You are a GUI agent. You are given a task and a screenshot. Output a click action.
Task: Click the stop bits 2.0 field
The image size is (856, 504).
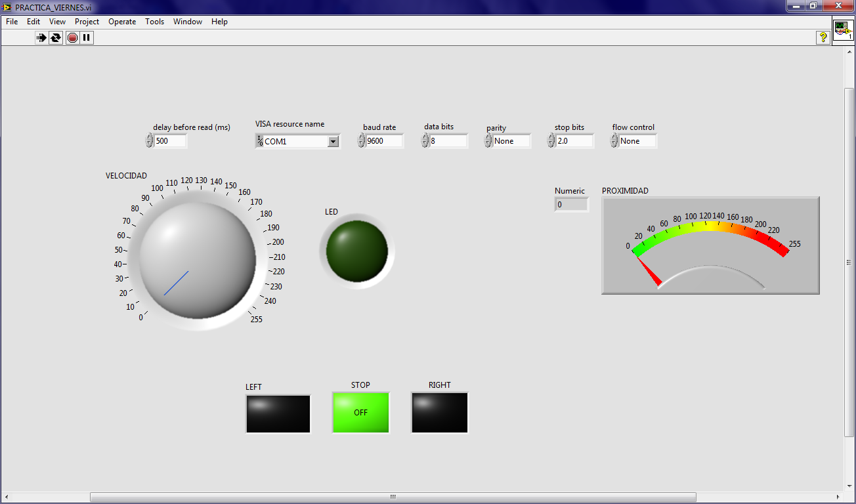pos(575,140)
